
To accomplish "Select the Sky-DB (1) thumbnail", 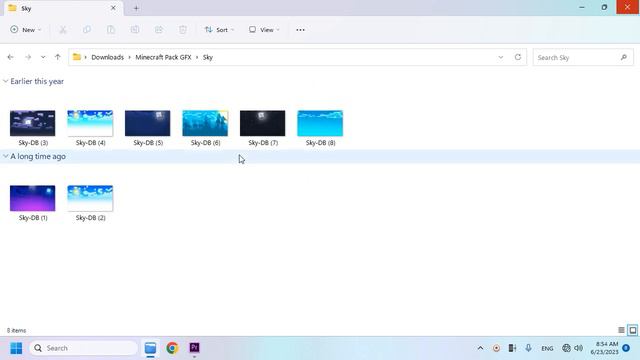I will click(33, 198).
